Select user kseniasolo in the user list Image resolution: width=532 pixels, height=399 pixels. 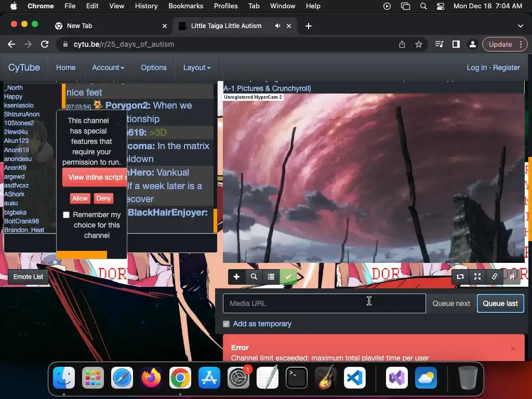[19, 105]
